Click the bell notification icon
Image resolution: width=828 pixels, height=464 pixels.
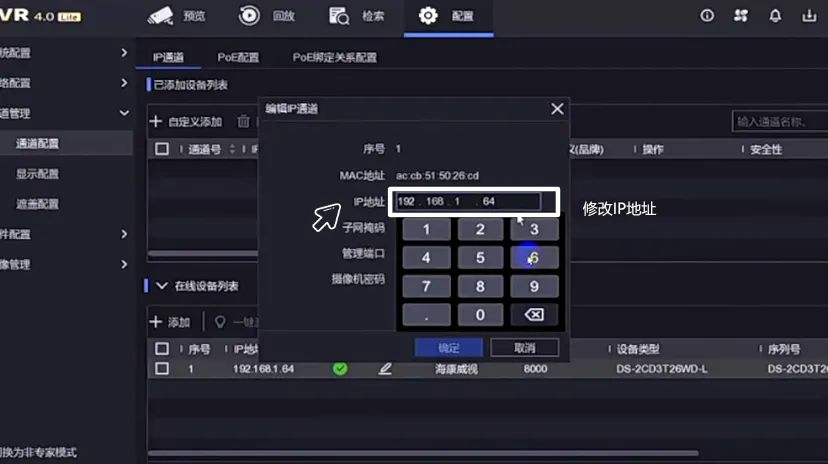tap(775, 16)
